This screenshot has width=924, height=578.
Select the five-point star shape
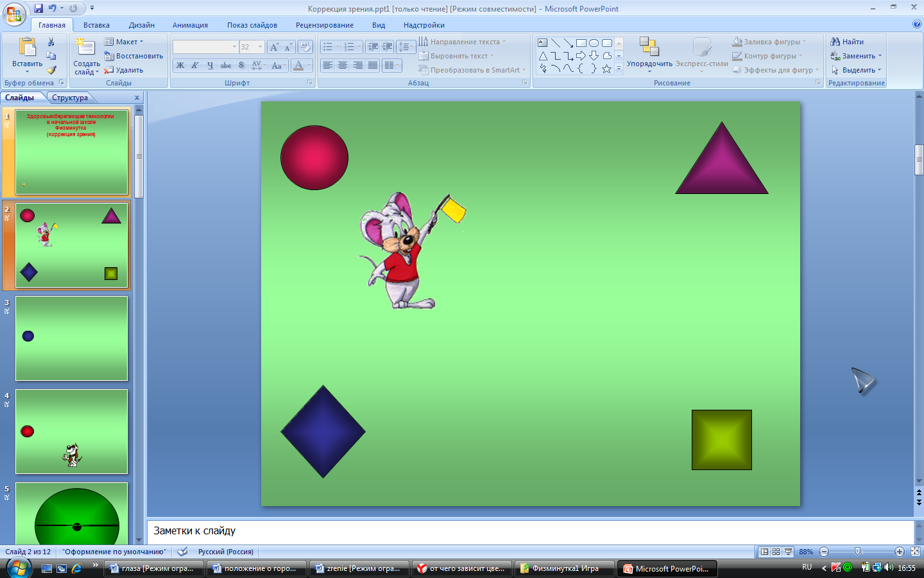(607, 69)
